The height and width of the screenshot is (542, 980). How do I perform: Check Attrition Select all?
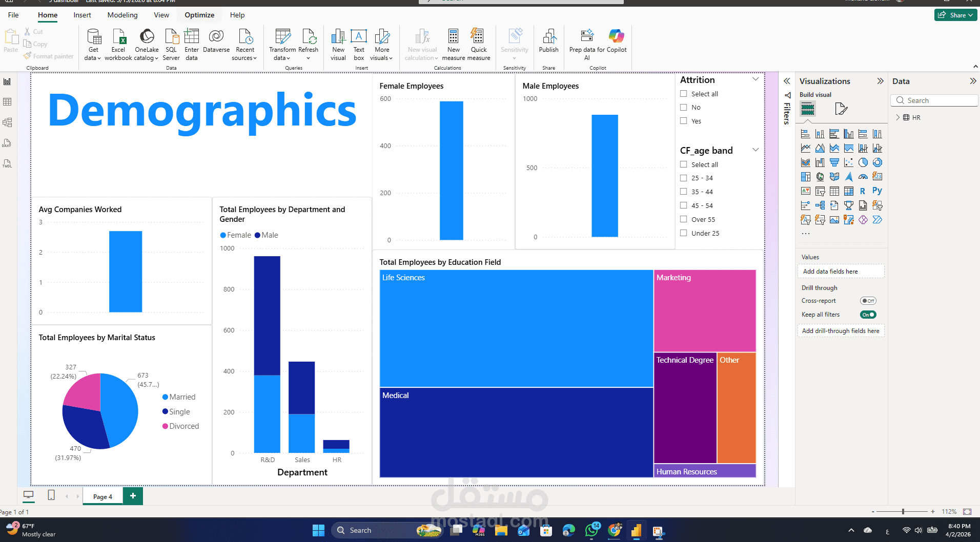tap(683, 94)
